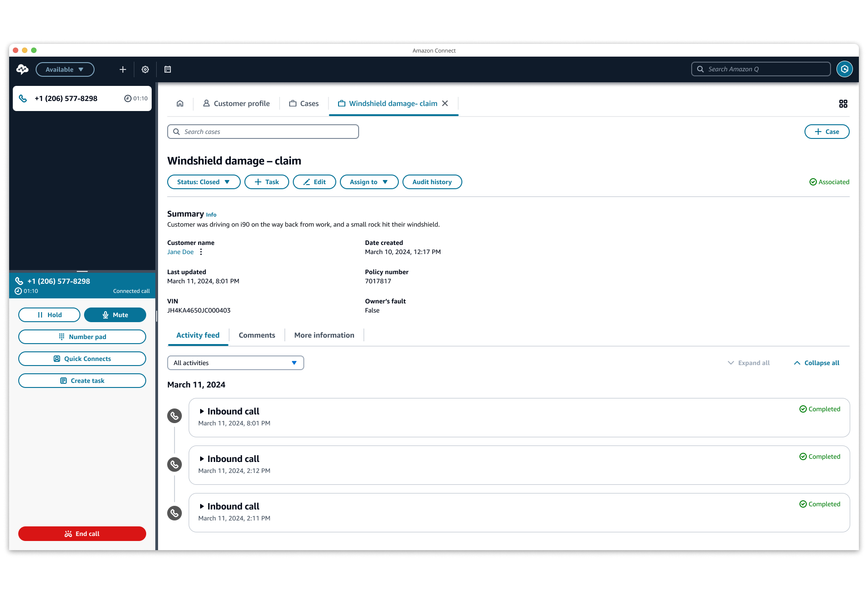Open the Customer profile tab
The width and height of the screenshot is (868, 594).
coord(236,103)
